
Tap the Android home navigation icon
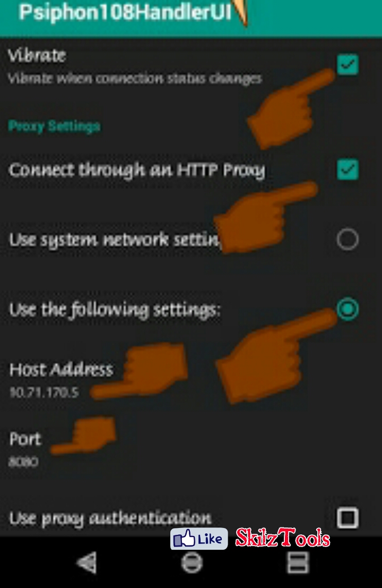(192, 563)
